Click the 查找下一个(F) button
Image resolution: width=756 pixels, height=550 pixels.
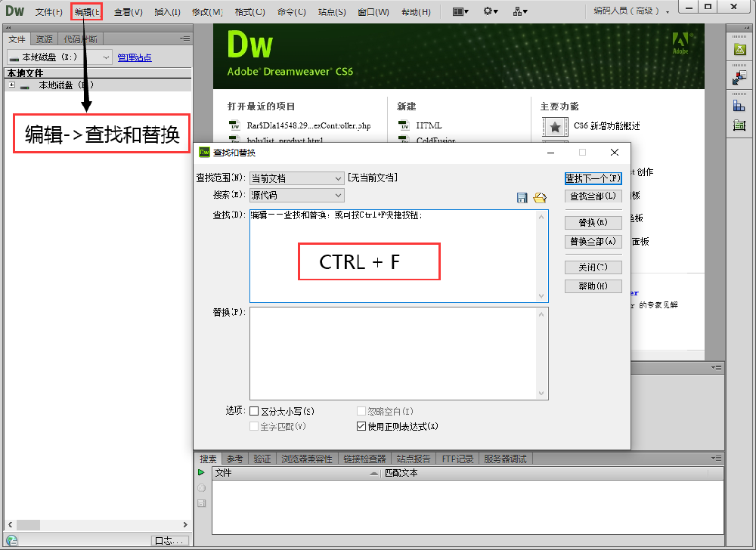tap(593, 178)
